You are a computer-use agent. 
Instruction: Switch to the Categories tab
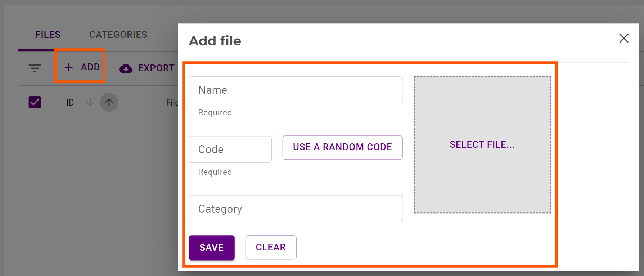(118, 35)
